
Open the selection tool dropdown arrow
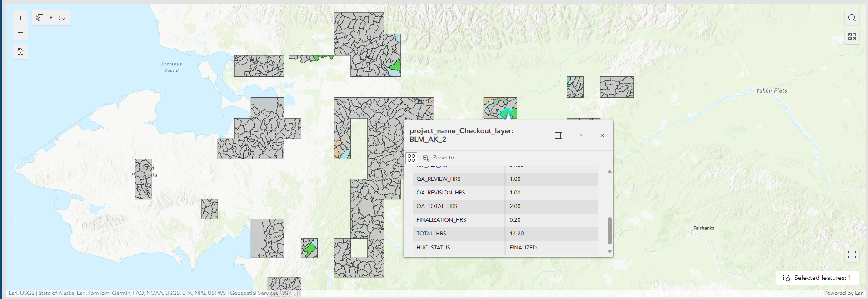click(x=51, y=18)
